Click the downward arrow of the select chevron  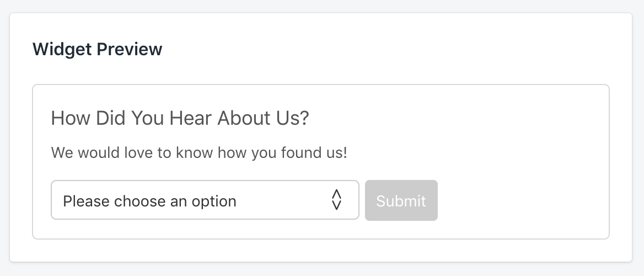336,205
